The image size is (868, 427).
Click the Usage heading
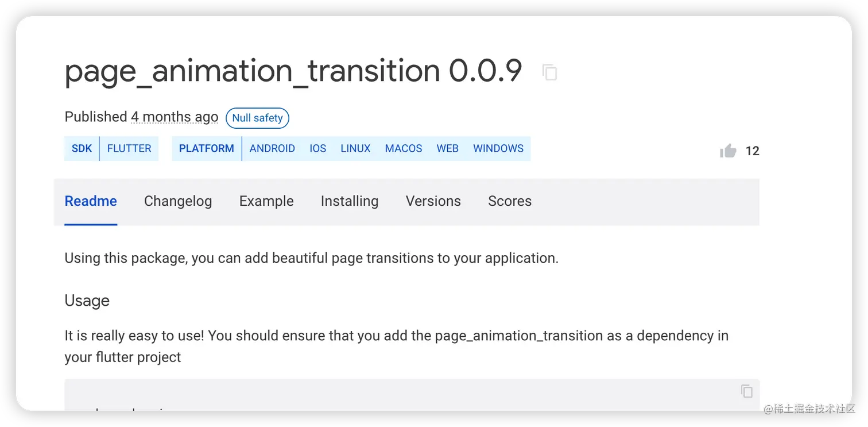click(x=87, y=301)
